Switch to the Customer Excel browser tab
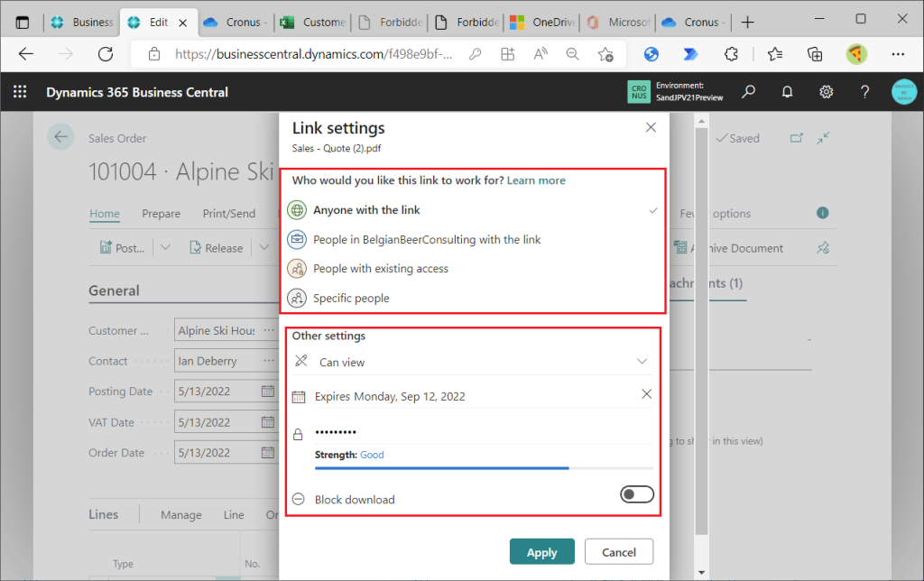 pyautogui.click(x=312, y=23)
